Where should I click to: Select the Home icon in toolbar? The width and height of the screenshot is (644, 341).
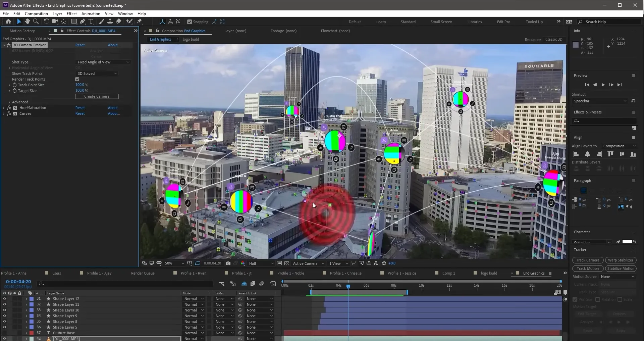tap(8, 21)
